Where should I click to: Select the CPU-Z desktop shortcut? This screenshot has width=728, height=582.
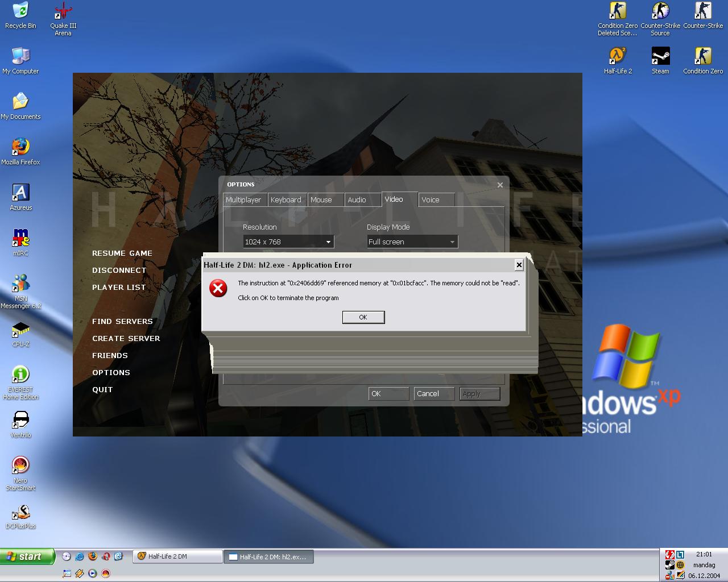point(20,335)
